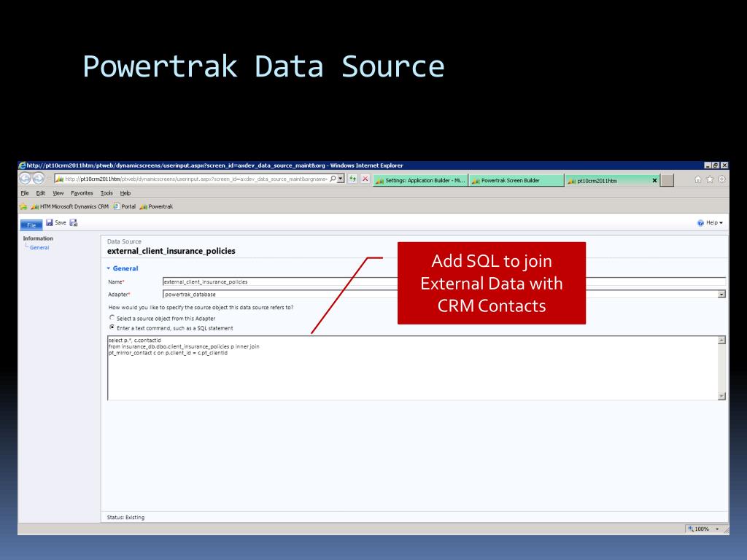This screenshot has height=560, width=747.
Task: Collapse the General section header
Action: pos(123,268)
